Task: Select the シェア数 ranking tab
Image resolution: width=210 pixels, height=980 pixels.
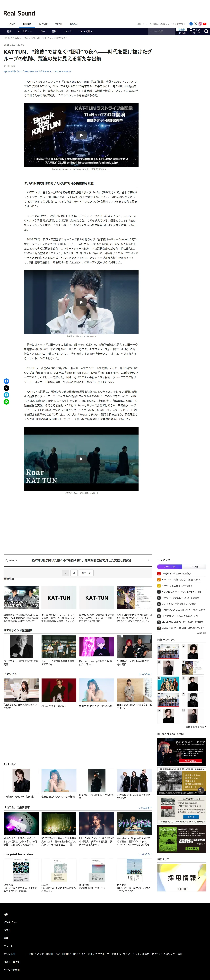Action: pos(194,567)
